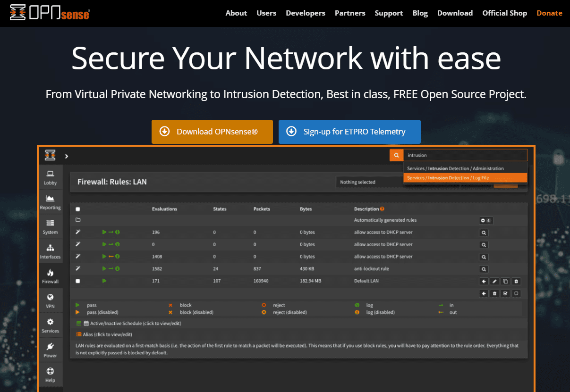
Task: Click the OPNsense dashboard logo icon
Action: (50, 155)
